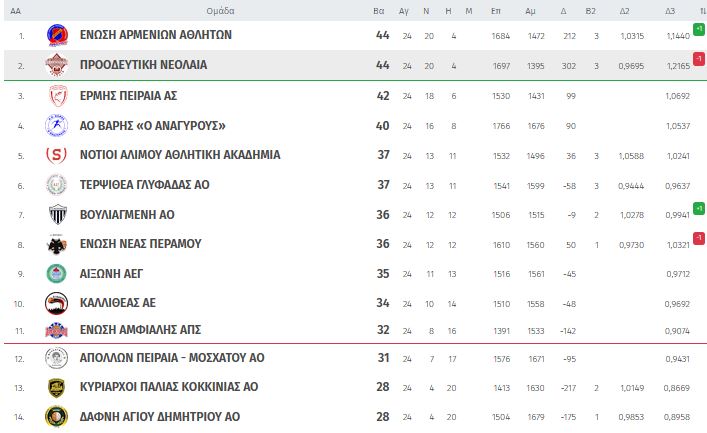Click the ΚΑΛΛΙΘΕΑΣ ΑΕ round logo

57,303
